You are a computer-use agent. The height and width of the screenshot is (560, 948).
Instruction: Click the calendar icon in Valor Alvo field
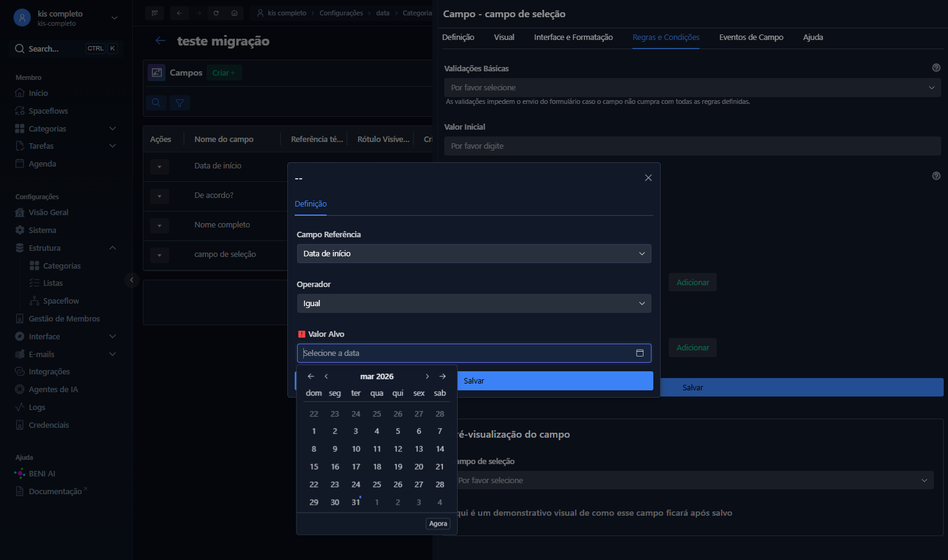point(640,353)
